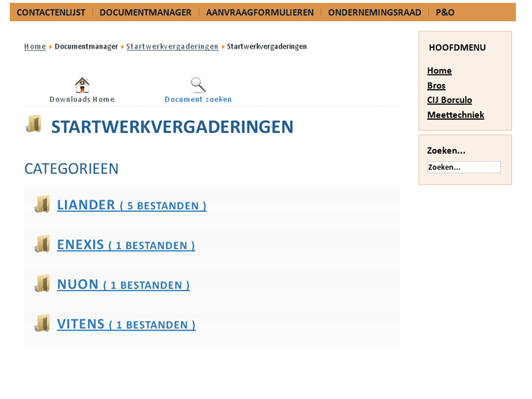The width and height of the screenshot is (532, 399).
Task: Open the Liander category with 5 bestanden
Action: [132, 205]
